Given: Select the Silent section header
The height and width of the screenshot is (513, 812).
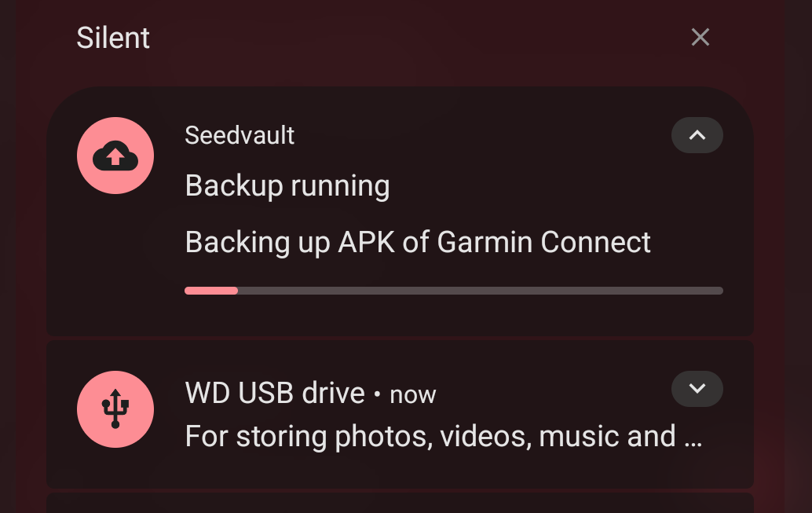Looking at the screenshot, I should (x=113, y=38).
